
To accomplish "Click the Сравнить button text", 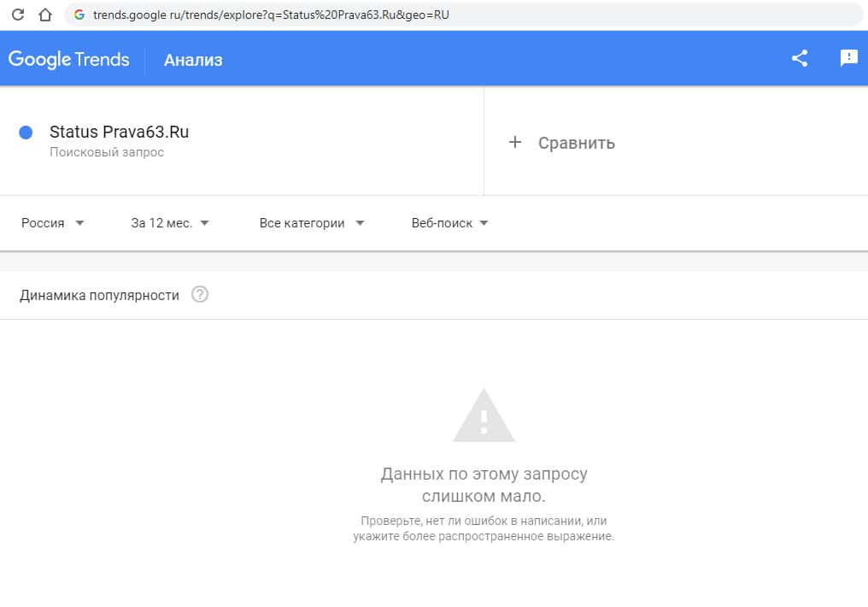I will [x=576, y=143].
